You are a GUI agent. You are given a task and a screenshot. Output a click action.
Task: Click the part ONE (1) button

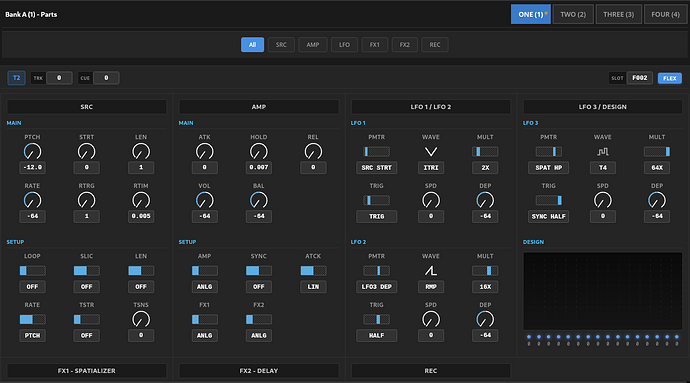tap(531, 15)
